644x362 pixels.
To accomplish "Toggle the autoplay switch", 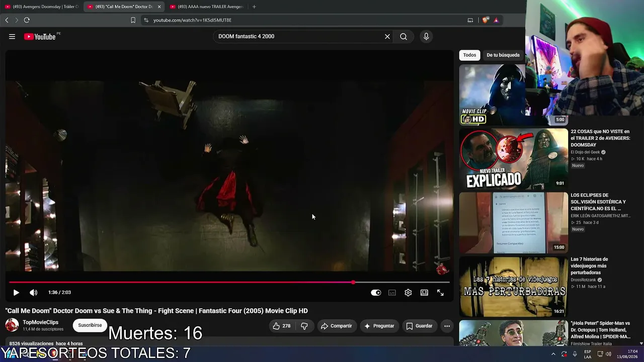I will 376,293.
